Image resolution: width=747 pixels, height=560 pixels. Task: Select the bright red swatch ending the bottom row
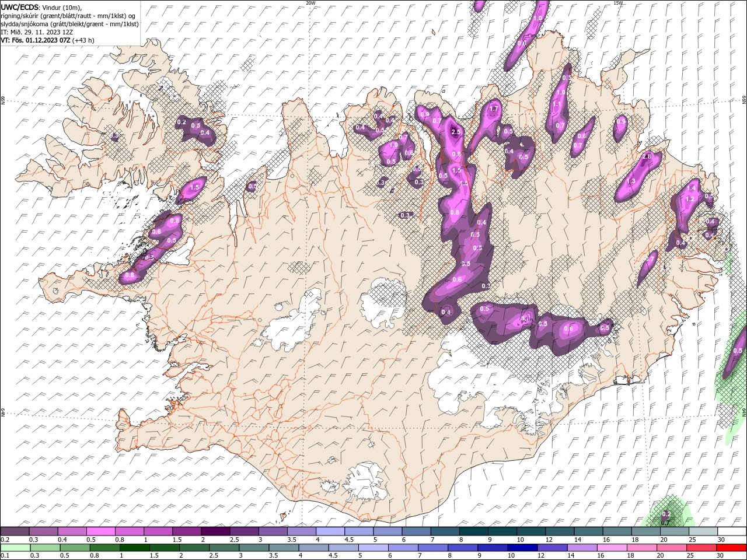[731, 548]
